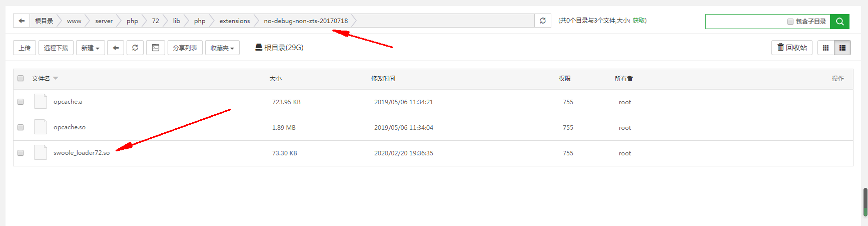This screenshot has width=868, height=226.
Task: Go to server in breadcrumb
Action: (104, 21)
